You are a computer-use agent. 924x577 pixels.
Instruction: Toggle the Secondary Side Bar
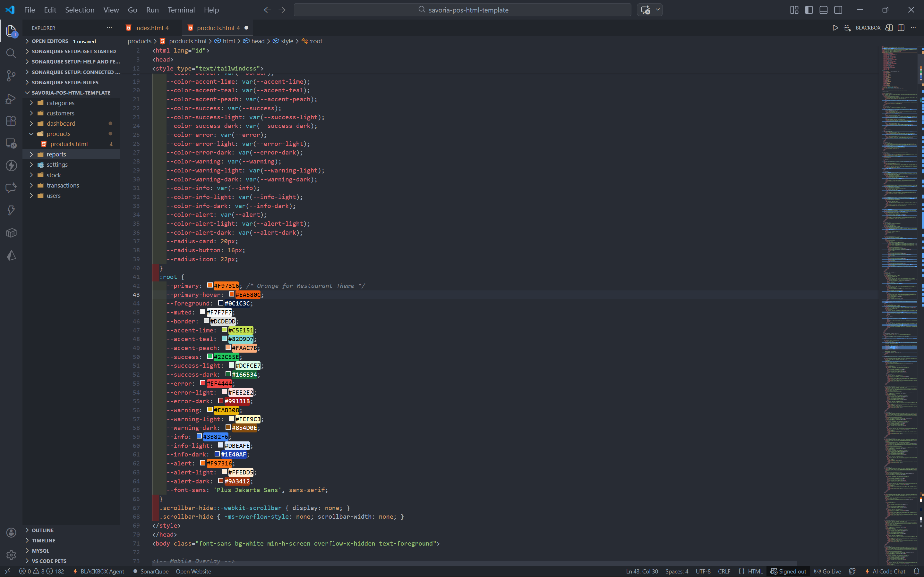pos(838,10)
